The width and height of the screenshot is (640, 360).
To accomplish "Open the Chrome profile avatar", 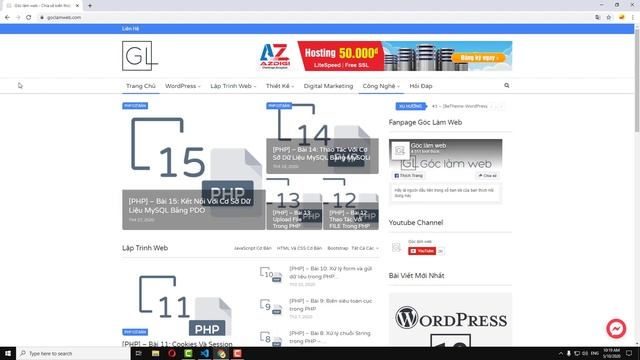I will [x=622, y=18].
